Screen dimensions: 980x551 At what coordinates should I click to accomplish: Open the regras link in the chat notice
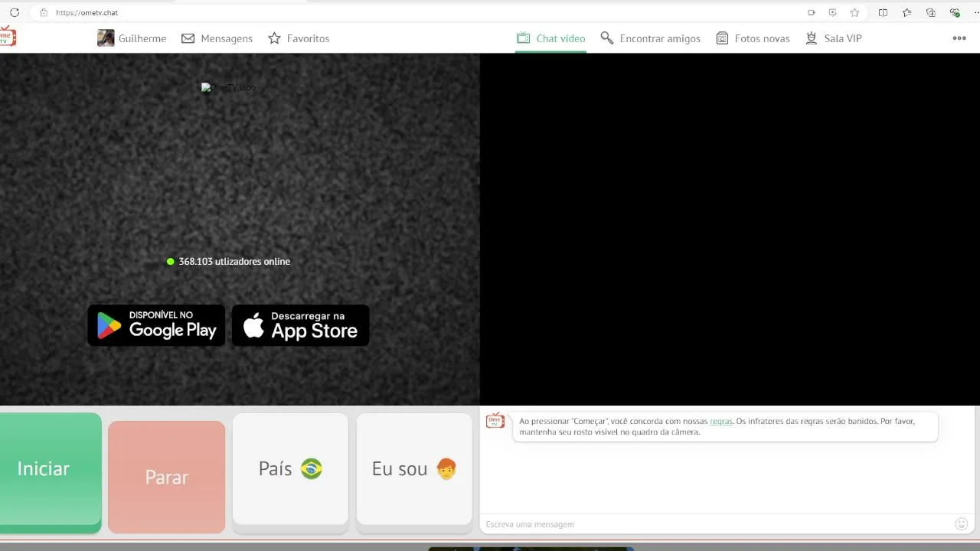(721, 421)
